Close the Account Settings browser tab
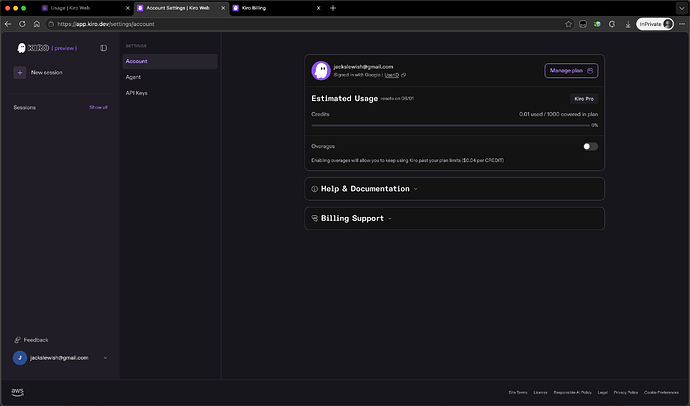 [x=223, y=8]
